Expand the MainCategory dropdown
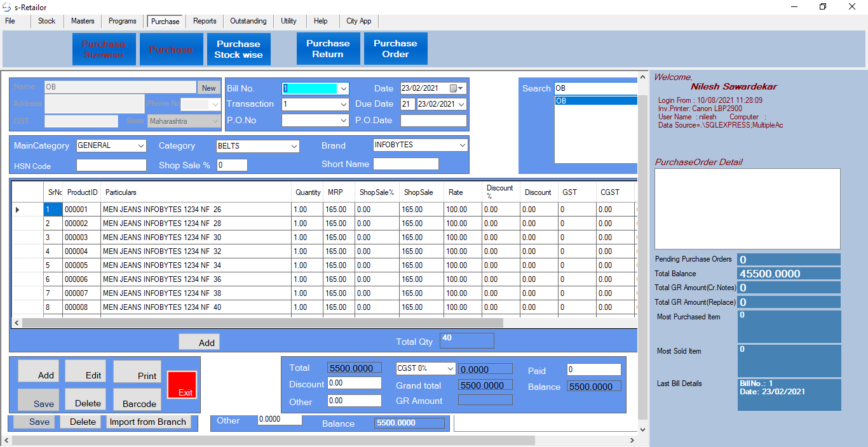Viewport: 868px width, 447px height. [x=141, y=146]
